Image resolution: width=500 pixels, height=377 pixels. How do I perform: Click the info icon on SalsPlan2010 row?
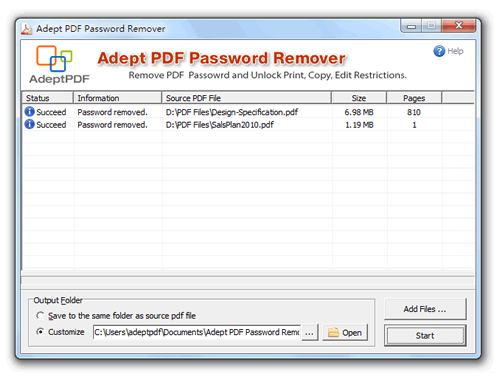tap(29, 124)
